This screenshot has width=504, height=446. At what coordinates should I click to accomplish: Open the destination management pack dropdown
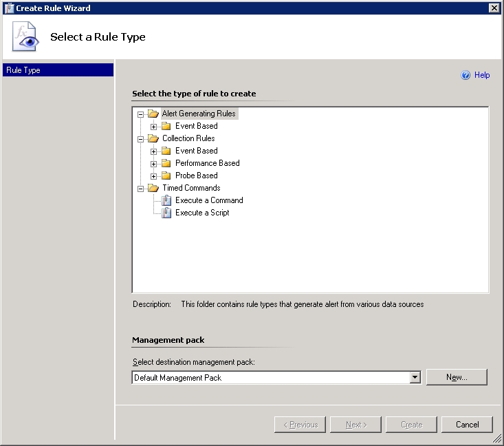pyautogui.click(x=415, y=377)
